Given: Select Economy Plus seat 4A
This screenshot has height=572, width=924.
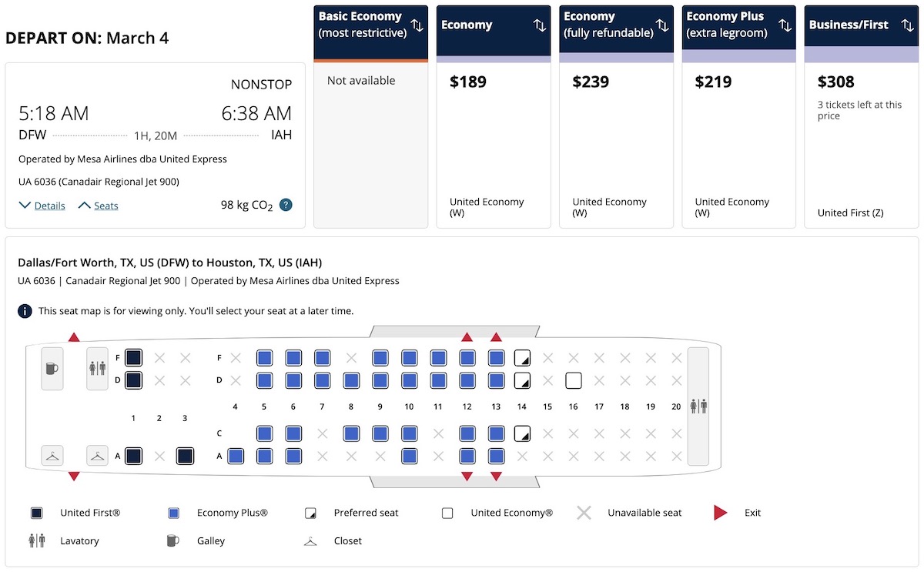Looking at the screenshot, I should [x=236, y=456].
